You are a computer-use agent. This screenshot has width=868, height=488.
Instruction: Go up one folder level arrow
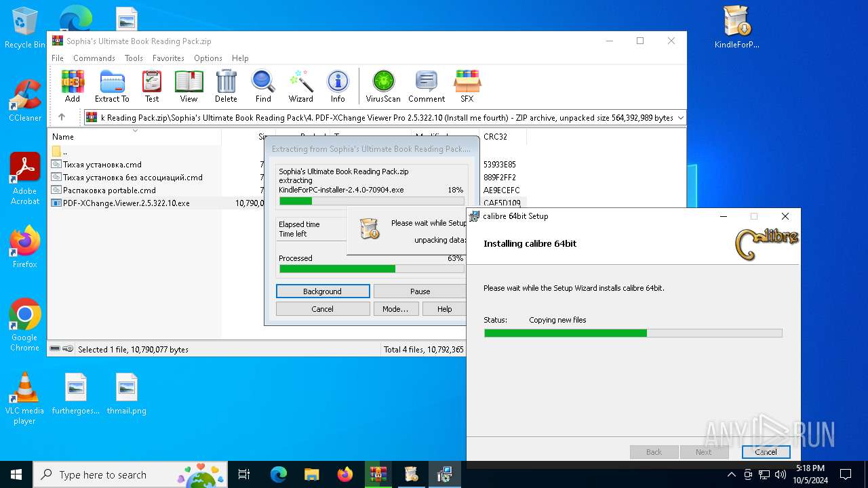(62, 117)
